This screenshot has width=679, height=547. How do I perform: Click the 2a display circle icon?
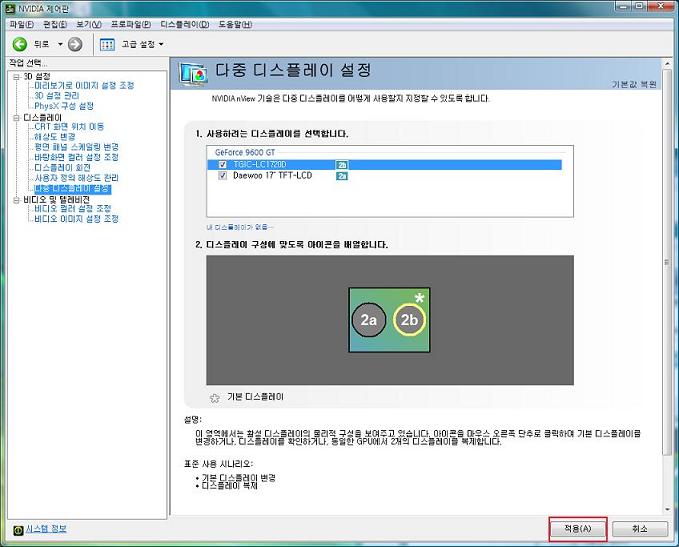tap(368, 320)
